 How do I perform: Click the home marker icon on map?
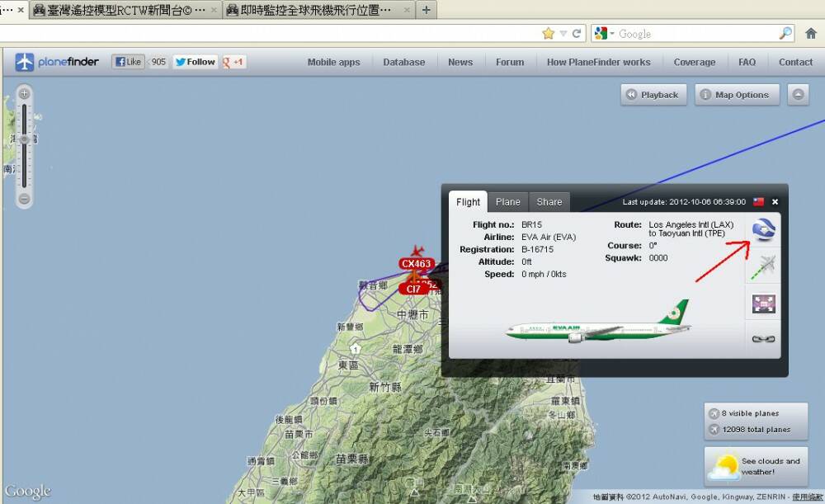tap(356, 349)
